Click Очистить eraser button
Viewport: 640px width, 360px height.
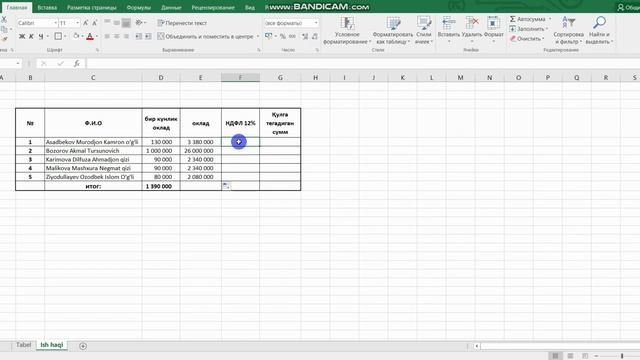527,39
